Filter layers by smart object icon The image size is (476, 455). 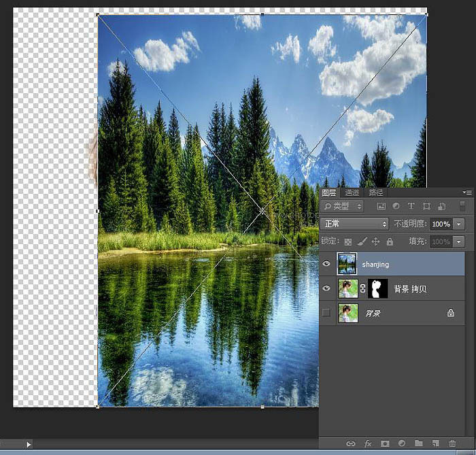pyautogui.click(x=442, y=206)
